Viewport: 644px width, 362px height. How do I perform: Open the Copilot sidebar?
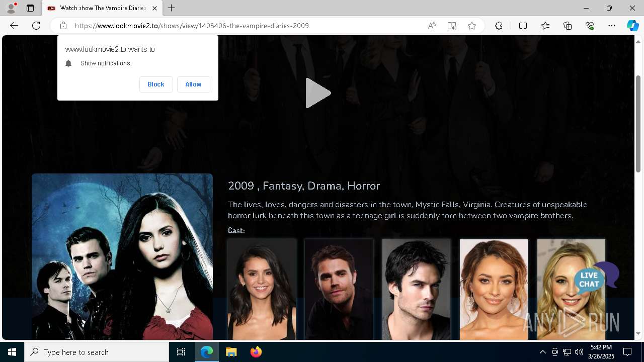click(632, 26)
